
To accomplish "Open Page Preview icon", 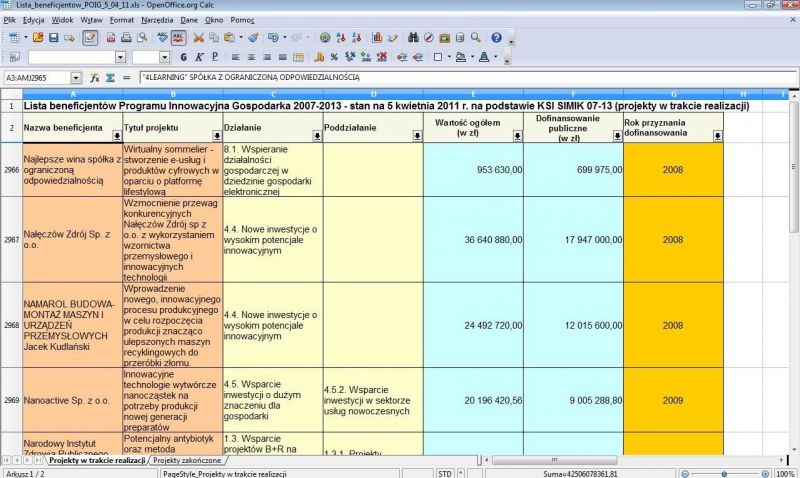I will [x=142, y=38].
